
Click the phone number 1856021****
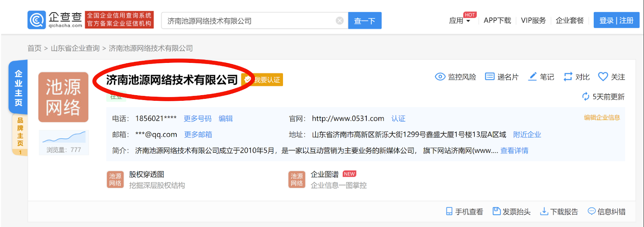click(156, 119)
